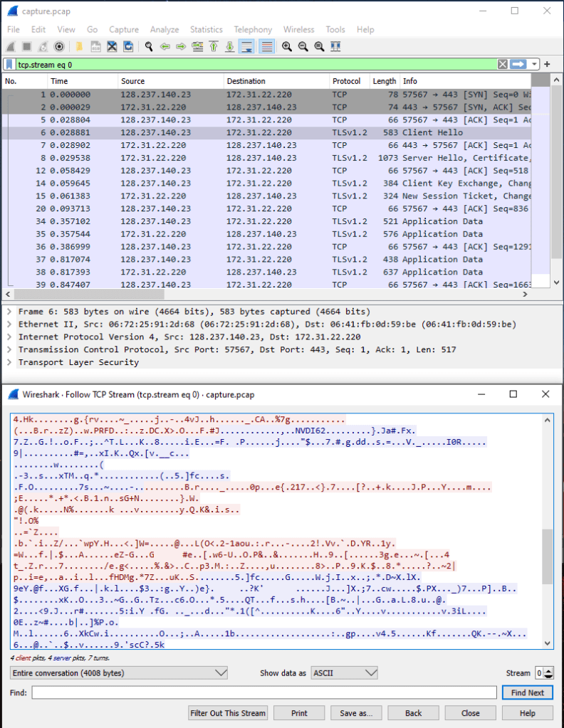Apply the display filter with arrow icon
This screenshot has width=564, height=728.
518,64
